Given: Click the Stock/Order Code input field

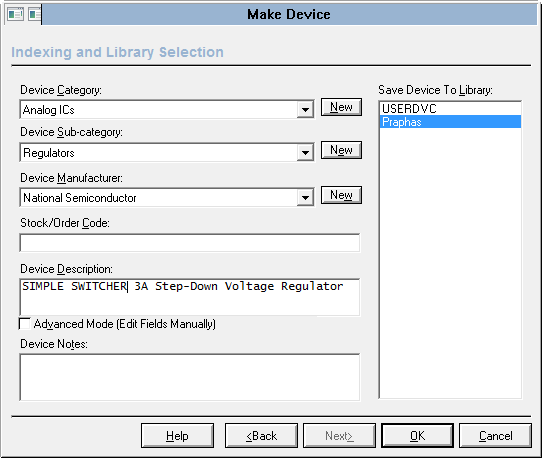Looking at the screenshot, I should pos(189,243).
